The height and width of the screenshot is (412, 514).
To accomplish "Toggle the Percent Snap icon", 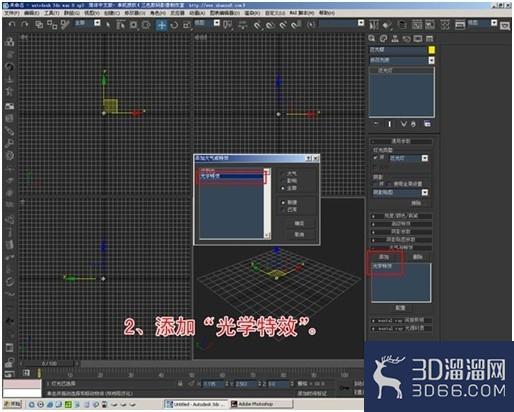I will coord(283,25).
